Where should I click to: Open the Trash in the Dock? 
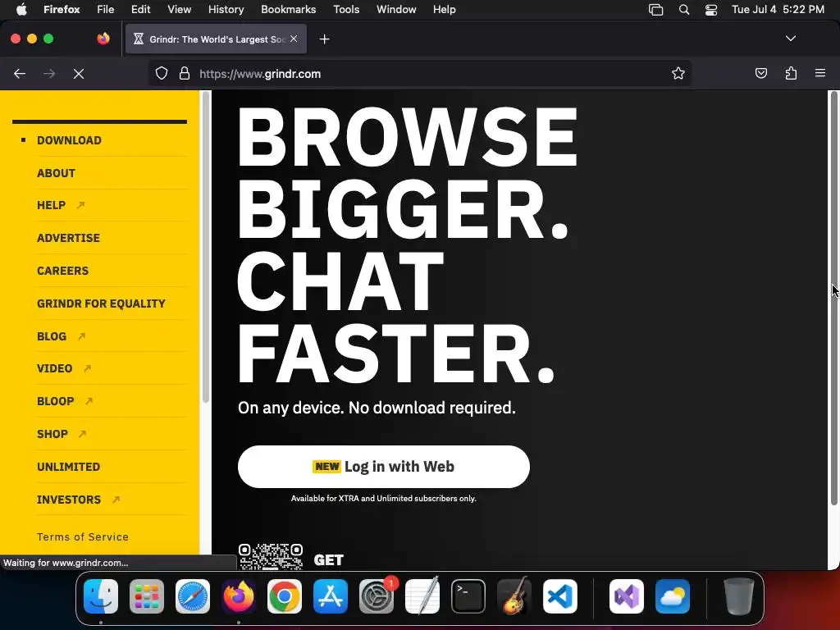pos(739,596)
